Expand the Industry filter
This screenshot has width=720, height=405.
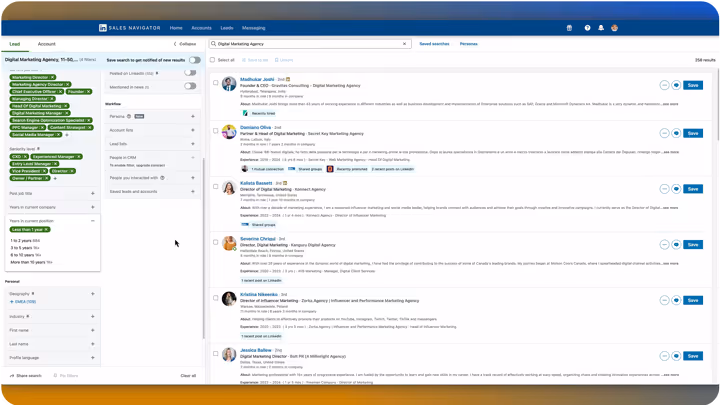pyautogui.click(x=93, y=316)
